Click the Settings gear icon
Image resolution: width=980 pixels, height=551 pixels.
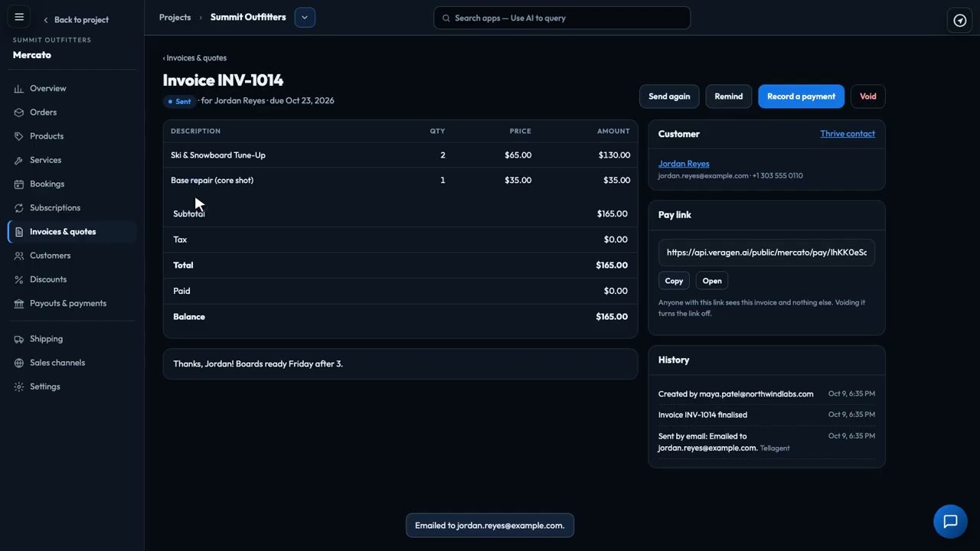(19, 386)
